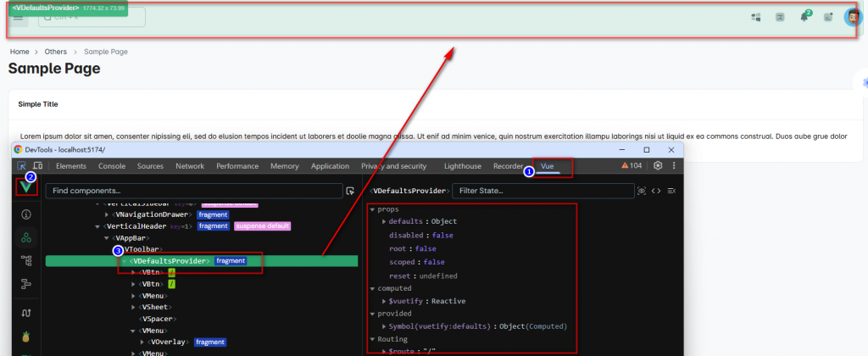The width and height of the screenshot is (868, 356).
Task: Expand the VNavigationDrawer node
Action: coord(107,214)
